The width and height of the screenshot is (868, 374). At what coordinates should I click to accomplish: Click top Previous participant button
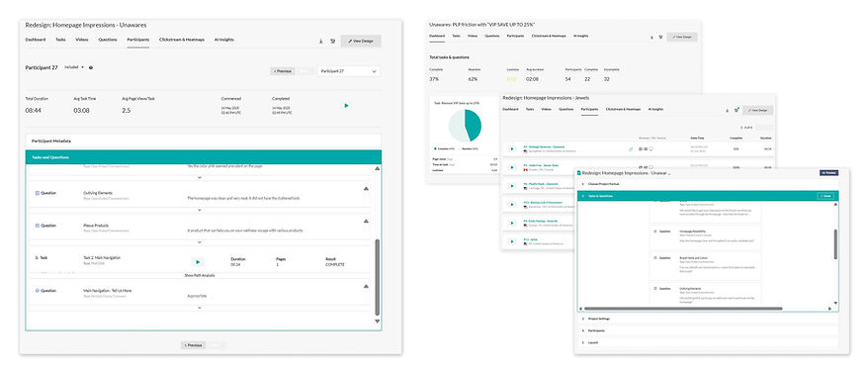click(x=283, y=71)
